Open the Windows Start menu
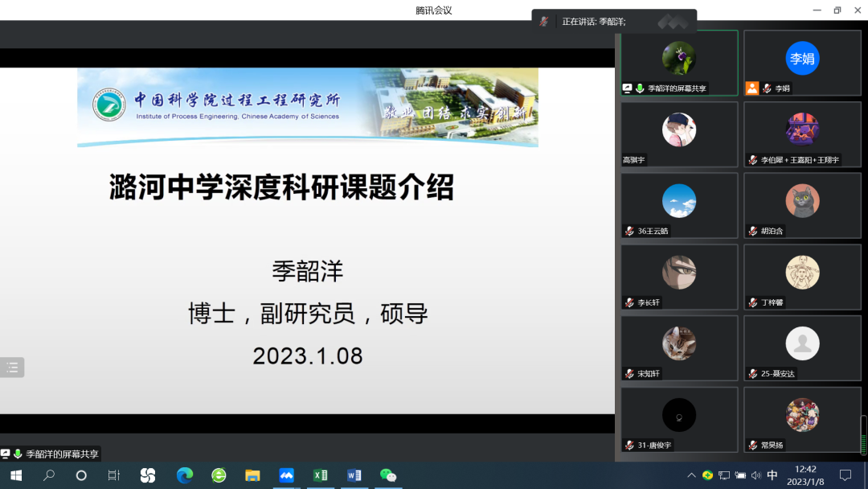The width and height of the screenshot is (868, 489). 16,475
